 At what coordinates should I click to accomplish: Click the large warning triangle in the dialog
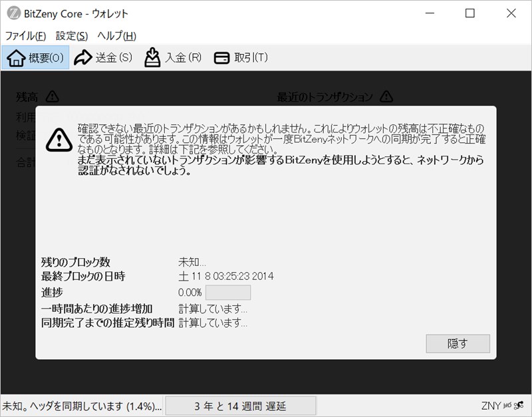click(59, 140)
